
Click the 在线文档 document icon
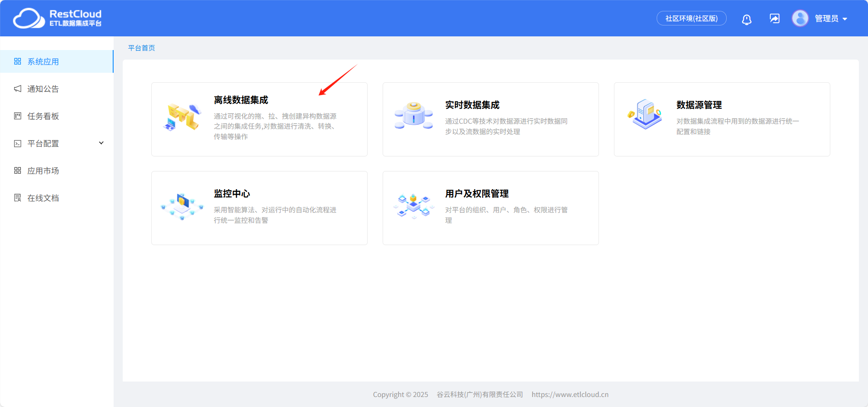[x=18, y=198]
